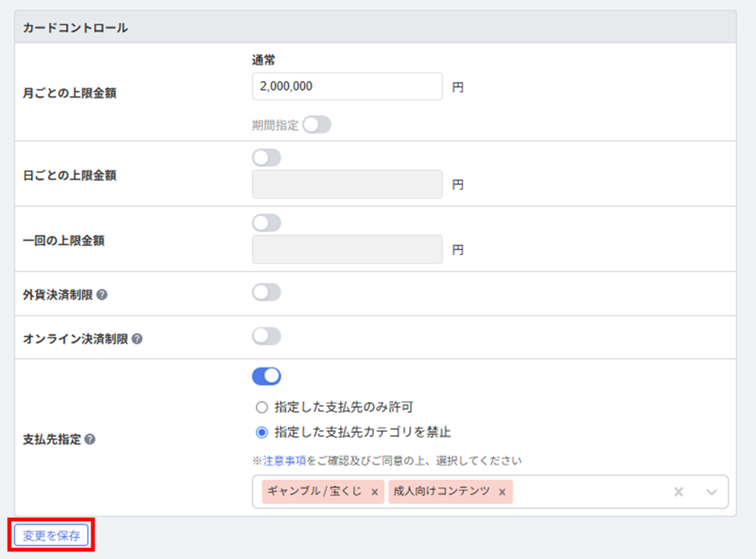
Task: Select 指定した支払先カテゴリを禁止 radio option
Action: coord(261,432)
